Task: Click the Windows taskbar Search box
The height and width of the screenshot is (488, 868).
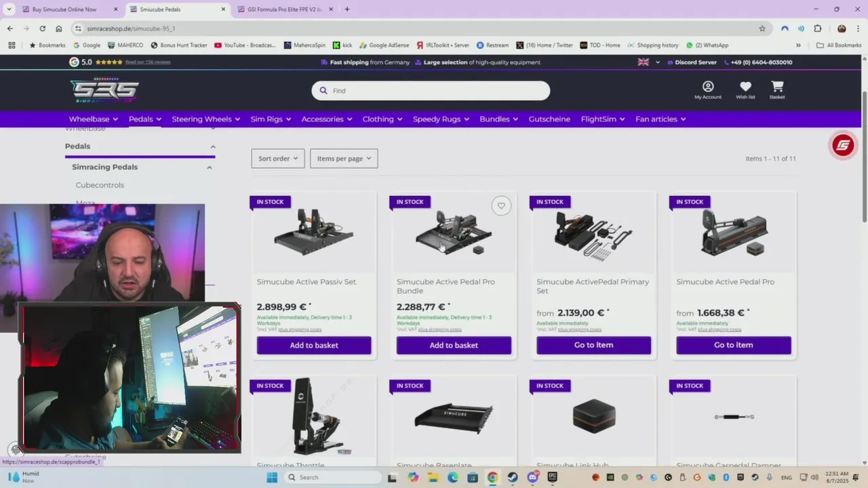Action: click(332, 477)
